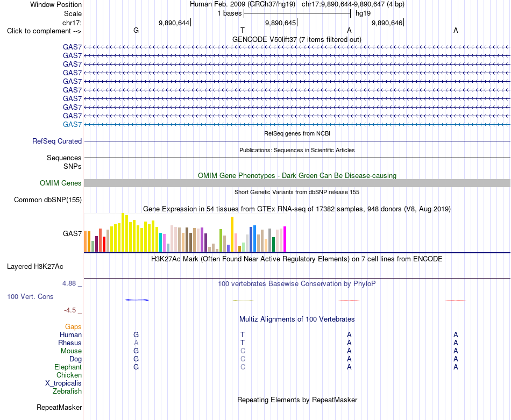This screenshot has width=511, height=420.
Task: Click the C base in the Dog alignment row
Action: click(x=243, y=359)
